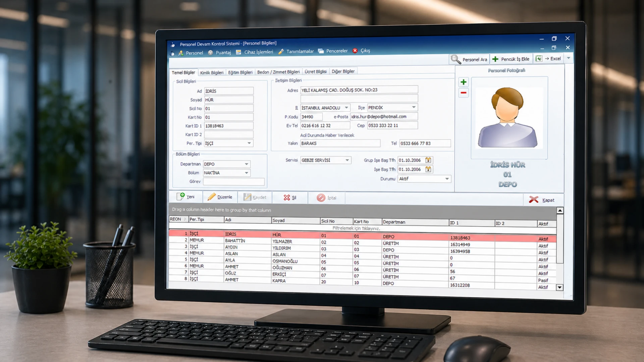This screenshot has height=362, width=644.
Task: Export the list with the Excel icon
Action: point(539,59)
